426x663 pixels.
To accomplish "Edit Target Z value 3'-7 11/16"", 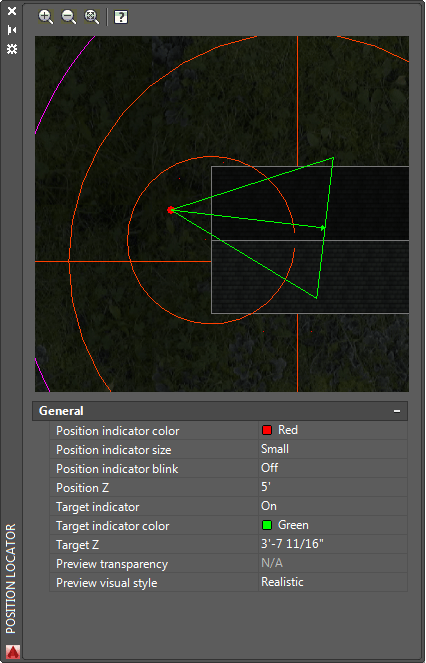I will click(x=333, y=545).
